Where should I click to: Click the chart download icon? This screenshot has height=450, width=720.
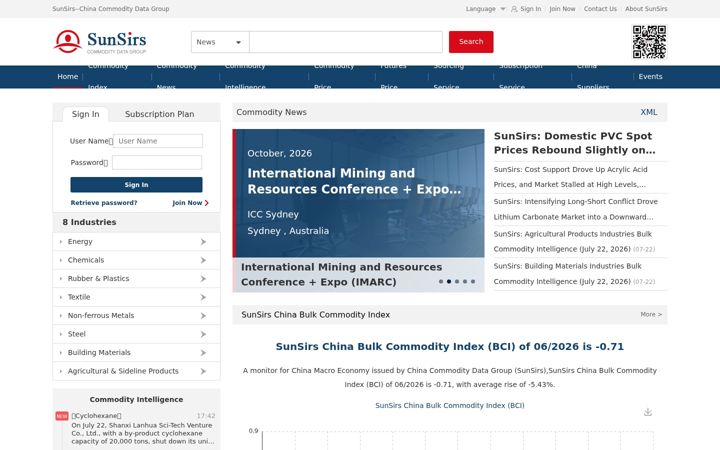click(x=648, y=412)
